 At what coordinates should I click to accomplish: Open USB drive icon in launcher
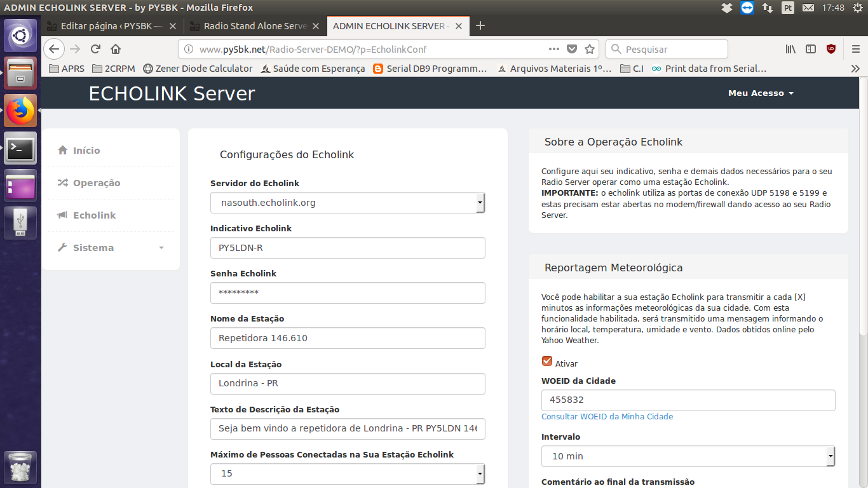(x=20, y=222)
